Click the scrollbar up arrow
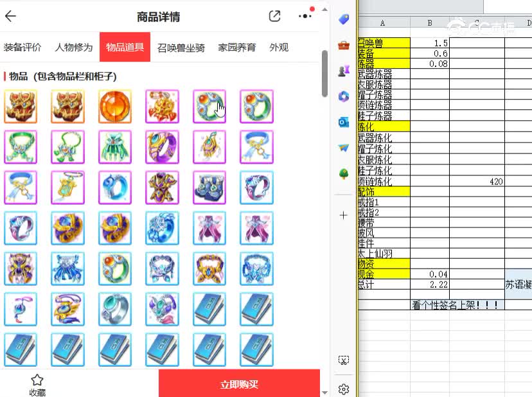Screen dimensions: 532x397 click(x=324, y=10)
